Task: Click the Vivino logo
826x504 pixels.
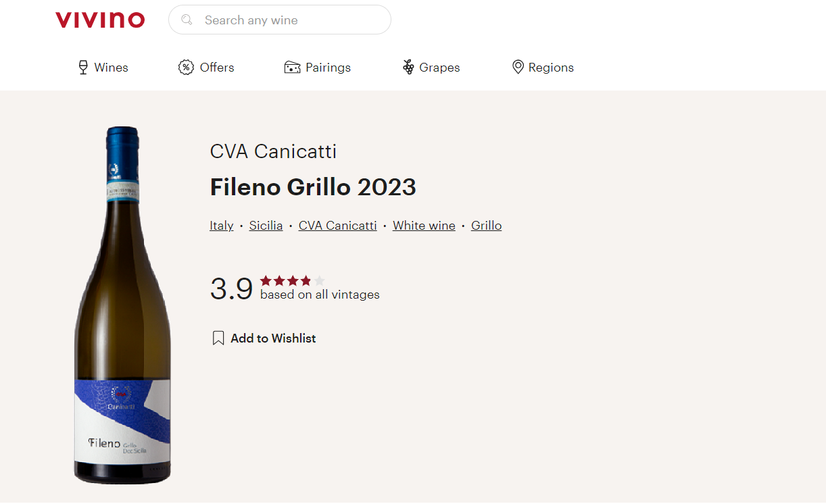Action: pyautogui.click(x=100, y=20)
